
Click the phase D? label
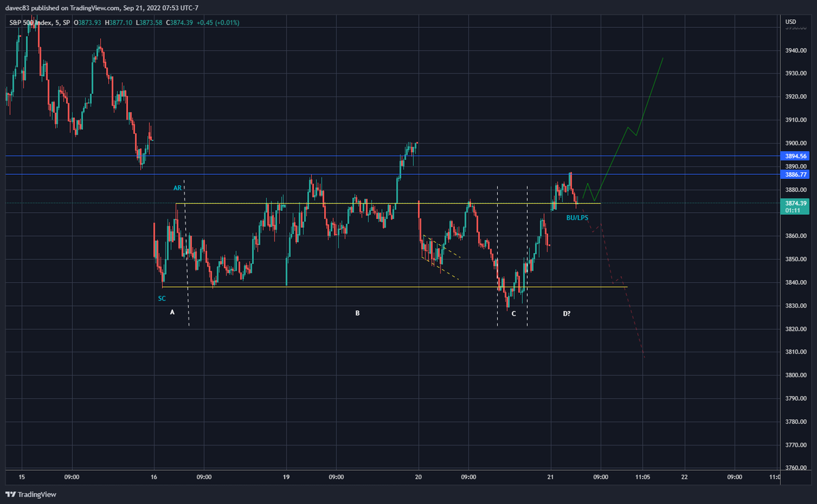(566, 313)
